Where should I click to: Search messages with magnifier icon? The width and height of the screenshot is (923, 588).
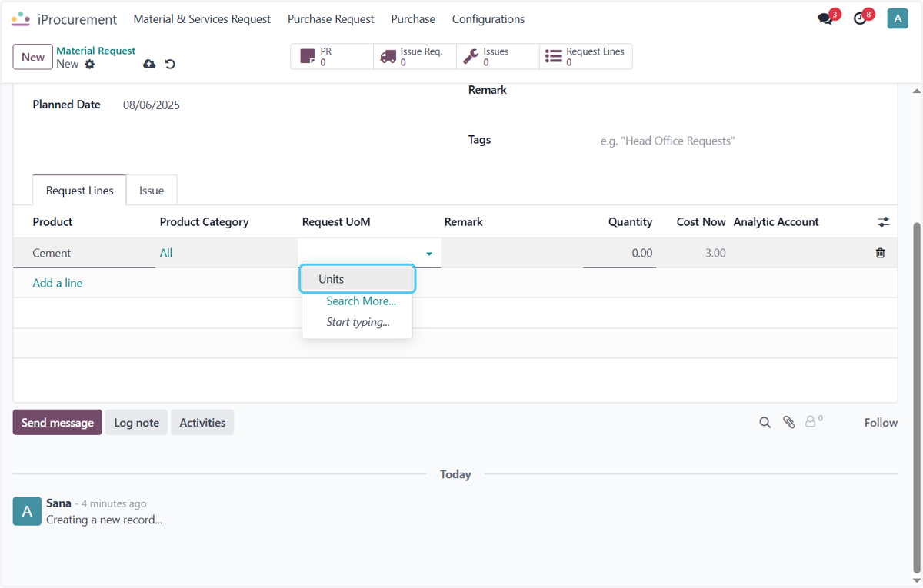[765, 423]
